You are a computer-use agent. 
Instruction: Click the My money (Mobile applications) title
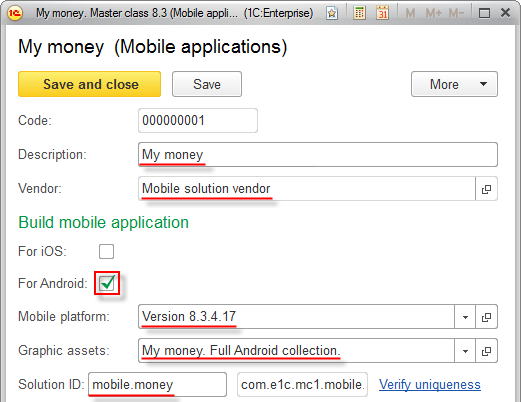click(153, 47)
